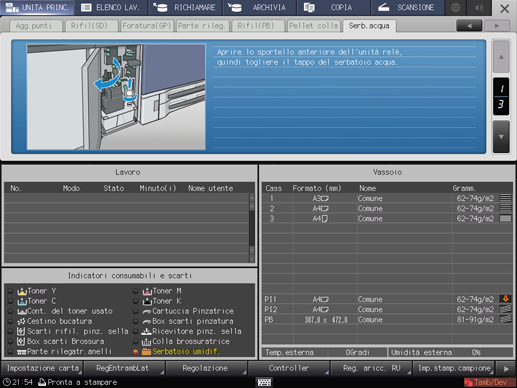This screenshot has width=517, height=388.
Task: Show tabs to the left with back arrow
Action: point(469,26)
